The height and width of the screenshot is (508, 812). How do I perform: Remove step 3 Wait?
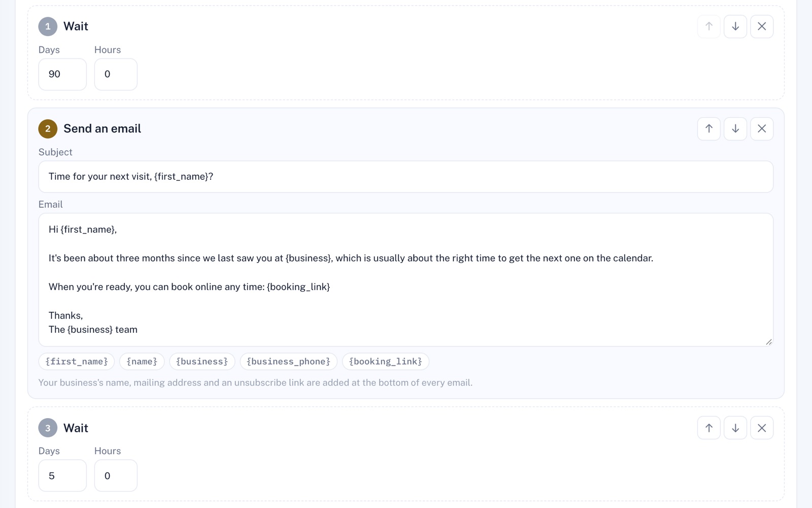(x=762, y=428)
